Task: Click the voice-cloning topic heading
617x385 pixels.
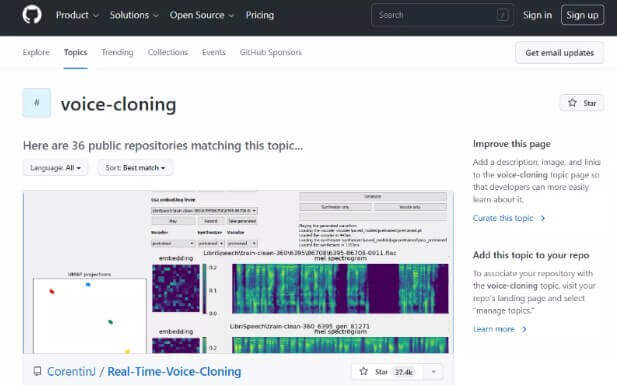Action: coord(118,104)
